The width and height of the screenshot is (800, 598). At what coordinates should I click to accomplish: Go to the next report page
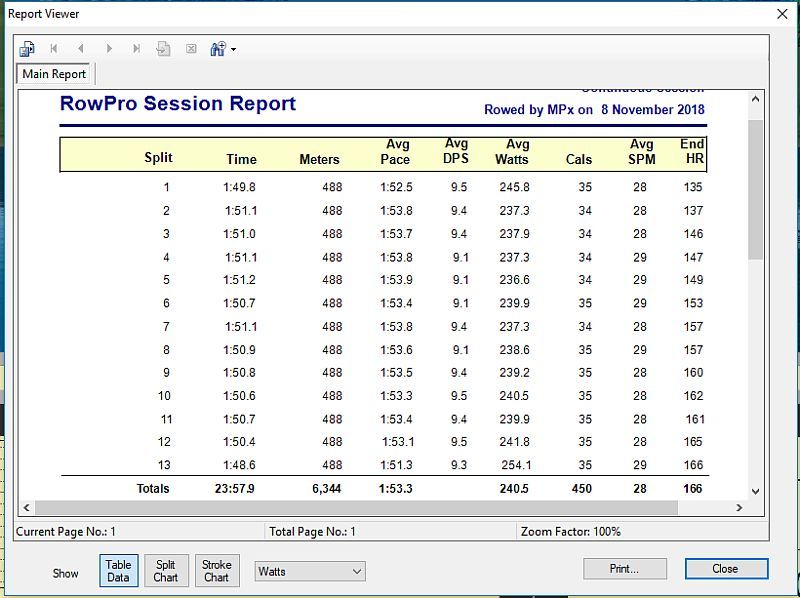coord(109,49)
